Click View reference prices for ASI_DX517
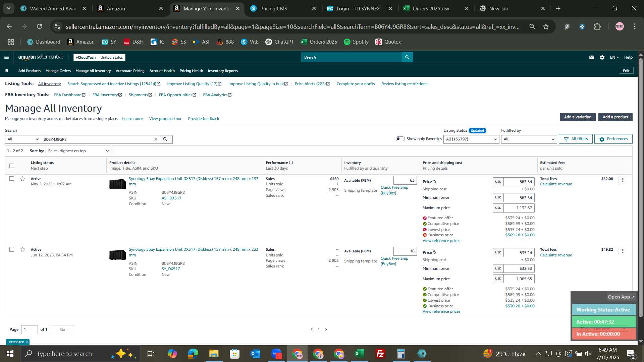This screenshot has height=362, width=644. coord(441,241)
